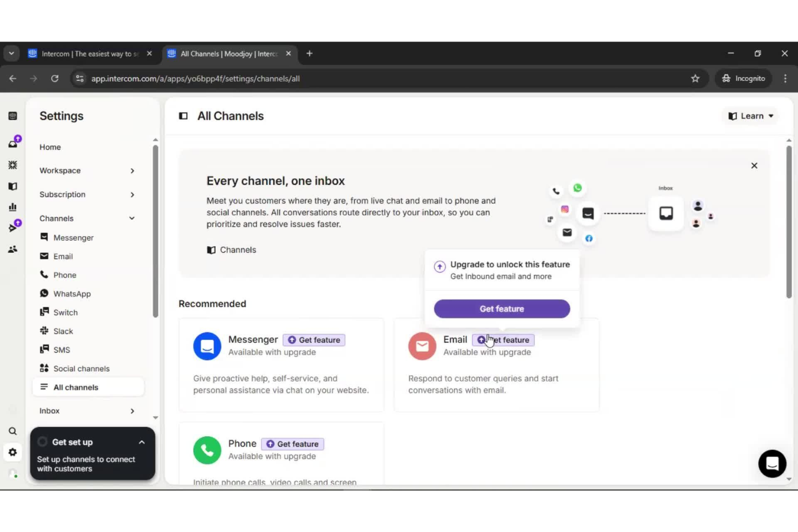
Task: Click the search magnifier icon in rail
Action: pyautogui.click(x=13, y=431)
